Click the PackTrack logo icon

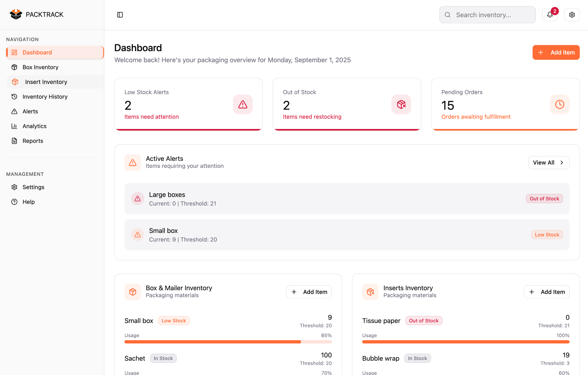tap(16, 14)
